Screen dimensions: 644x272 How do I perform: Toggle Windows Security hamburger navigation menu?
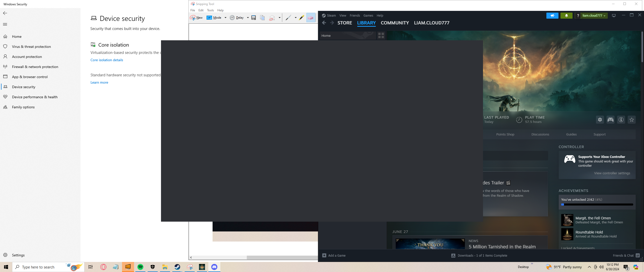pos(5,24)
